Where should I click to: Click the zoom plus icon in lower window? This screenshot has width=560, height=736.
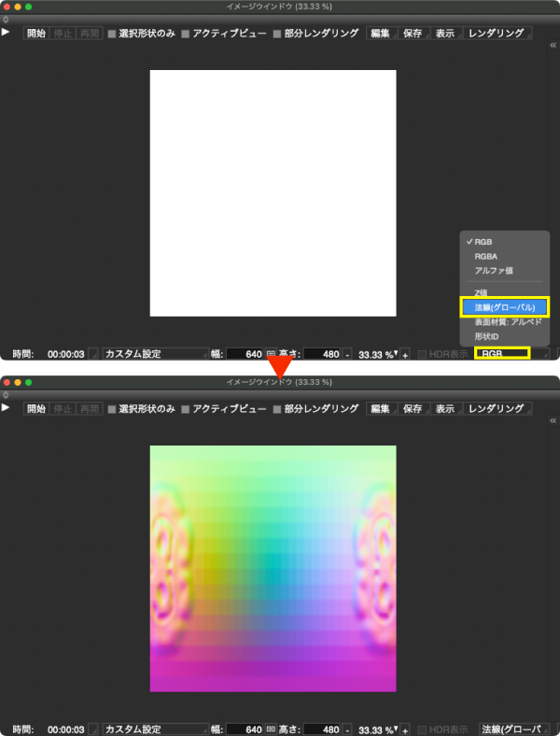tap(406, 729)
